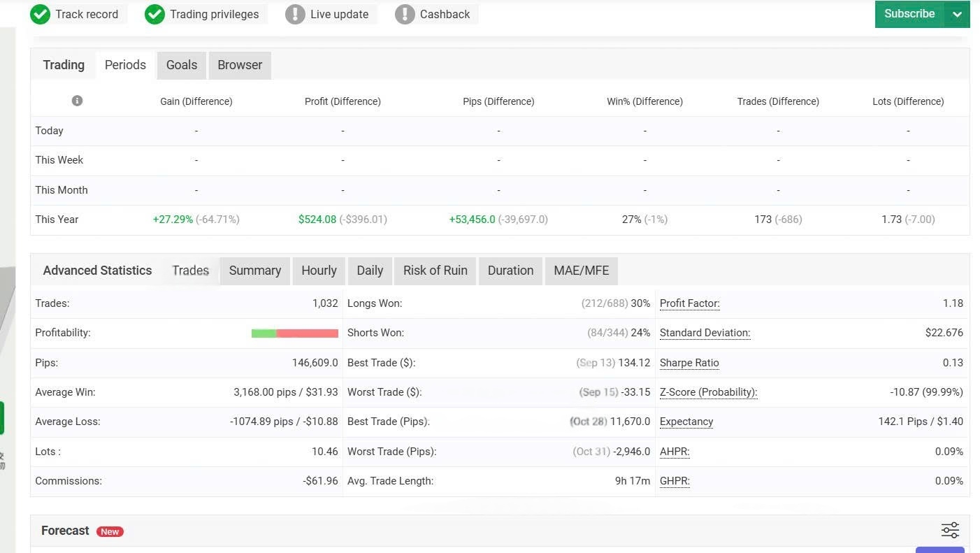Expand the Subscribe dropdown arrow
The height and width of the screenshot is (553, 980).
click(x=957, y=14)
